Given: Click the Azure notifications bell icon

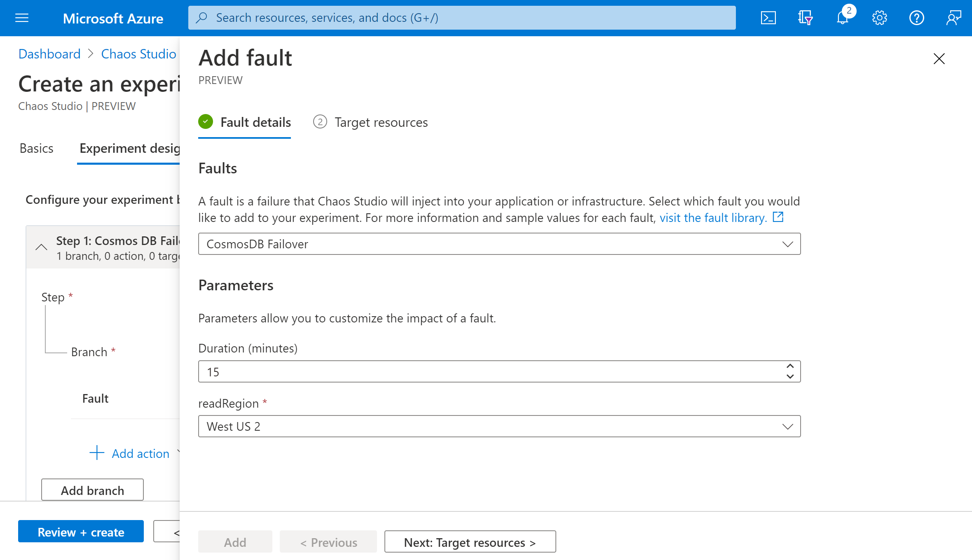Looking at the screenshot, I should (x=843, y=17).
